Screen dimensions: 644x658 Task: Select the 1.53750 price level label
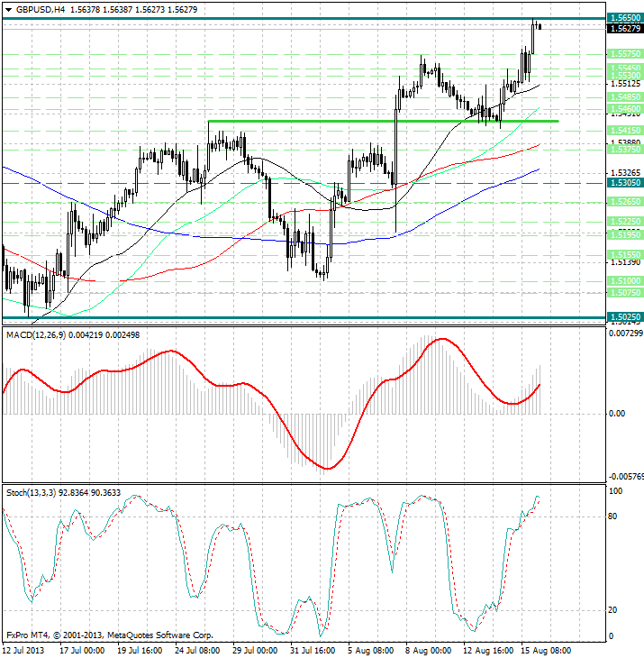(x=624, y=150)
